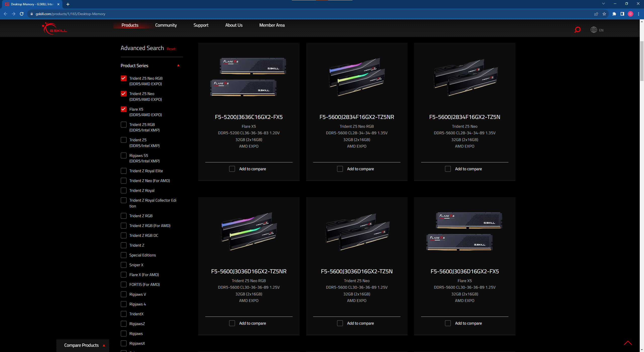Click Trident Z5 Neo RGB CL28 image
The width and height of the screenshot is (644, 352).
point(357,77)
